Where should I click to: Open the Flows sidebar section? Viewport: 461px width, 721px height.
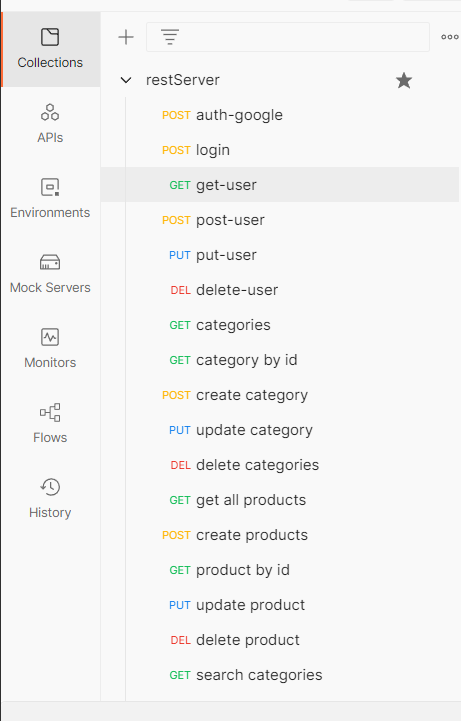coord(50,423)
